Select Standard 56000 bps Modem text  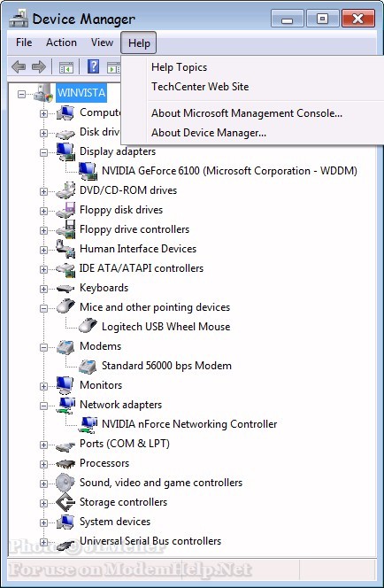point(166,366)
